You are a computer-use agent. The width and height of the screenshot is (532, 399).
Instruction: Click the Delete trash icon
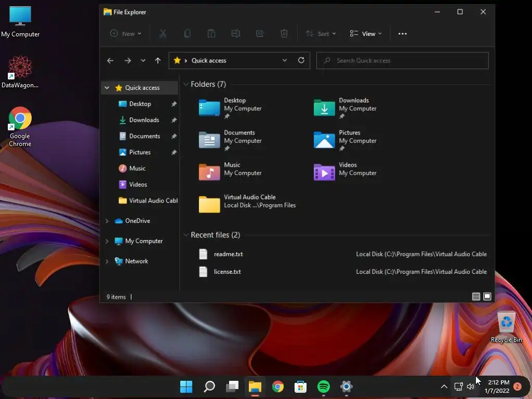[284, 34]
